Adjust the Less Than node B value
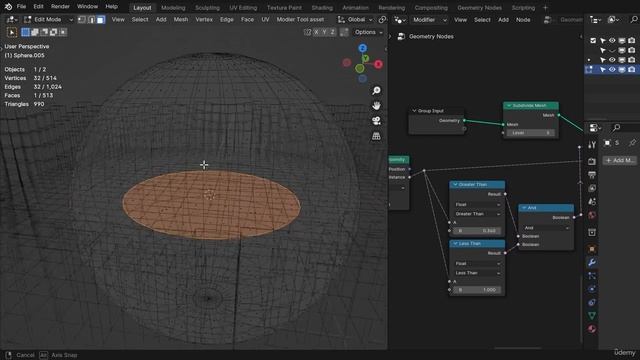This screenshot has height=360, width=640. coord(477,290)
